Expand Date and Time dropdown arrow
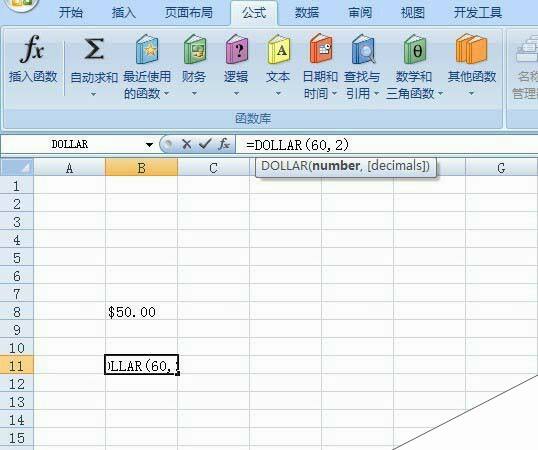 334,93
